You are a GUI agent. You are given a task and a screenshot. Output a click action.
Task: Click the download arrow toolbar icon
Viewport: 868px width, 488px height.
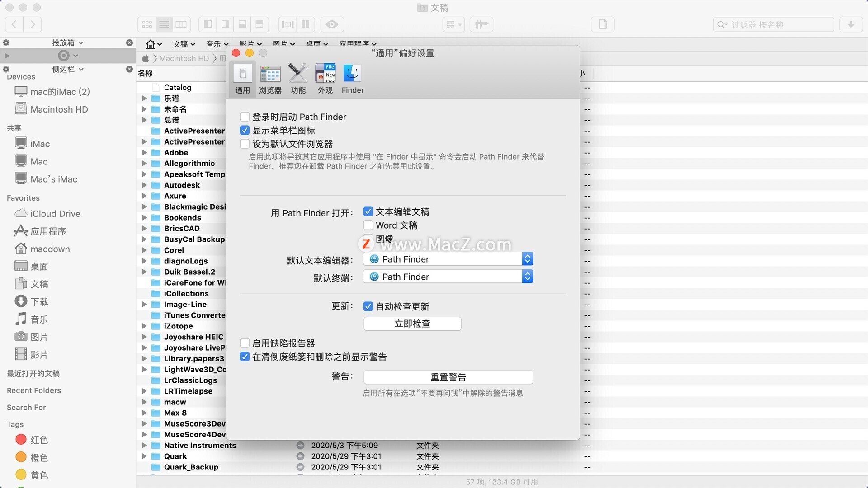(851, 24)
